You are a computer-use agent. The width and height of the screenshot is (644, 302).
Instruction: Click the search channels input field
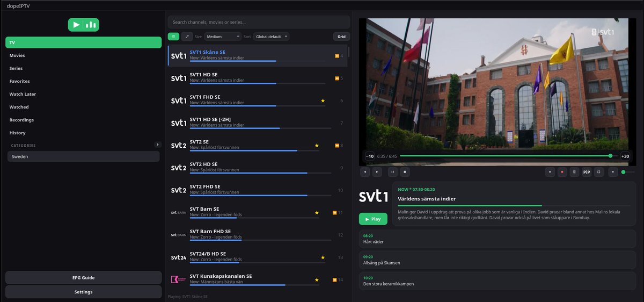(259, 22)
